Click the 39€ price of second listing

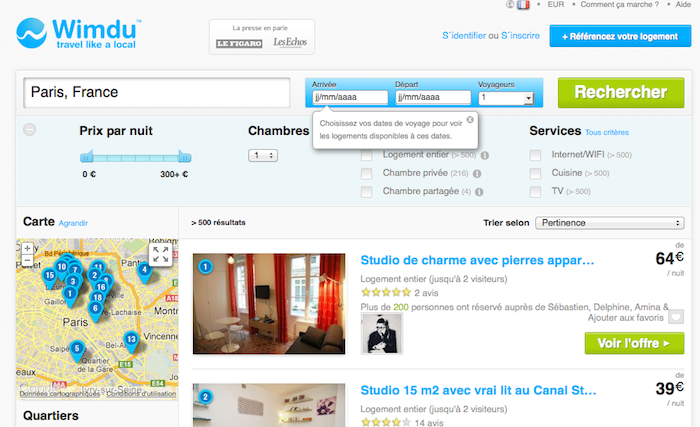(x=669, y=388)
